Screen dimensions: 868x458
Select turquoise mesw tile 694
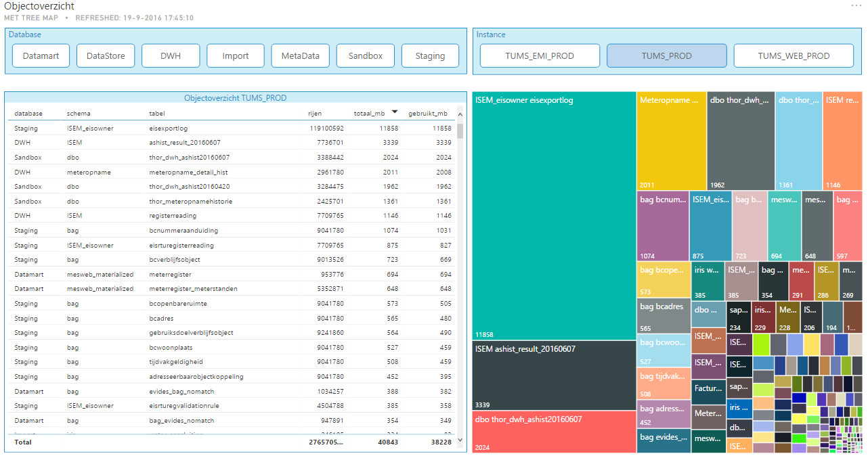click(785, 226)
